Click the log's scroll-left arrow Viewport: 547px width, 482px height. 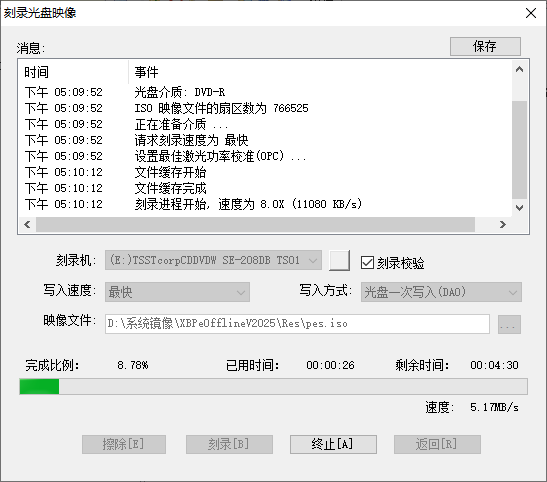(x=27, y=224)
